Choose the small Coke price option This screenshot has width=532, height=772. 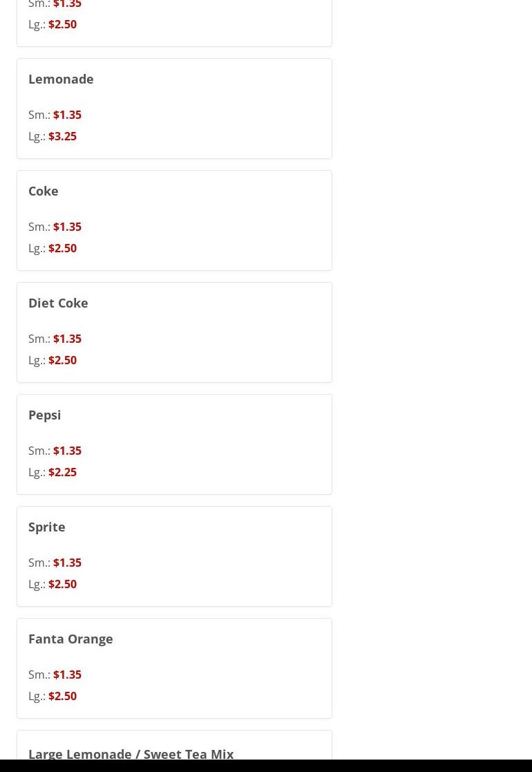(x=67, y=227)
